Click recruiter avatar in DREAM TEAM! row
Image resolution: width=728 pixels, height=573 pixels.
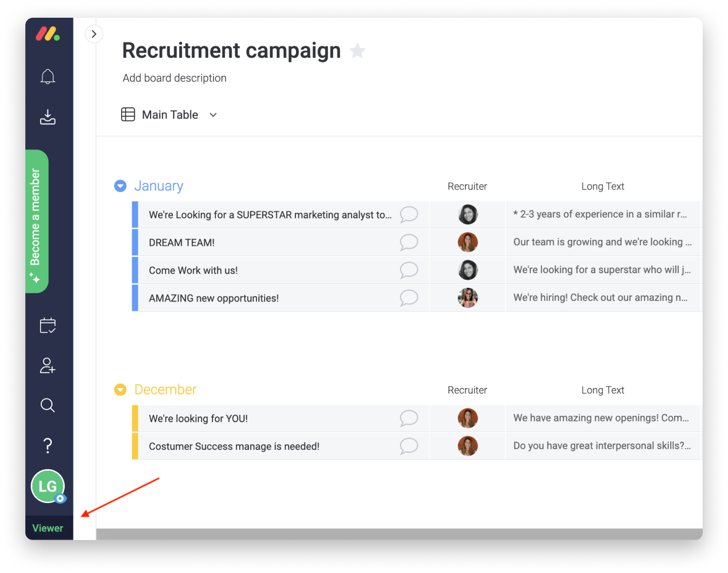pyautogui.click(x=467, y=242)
